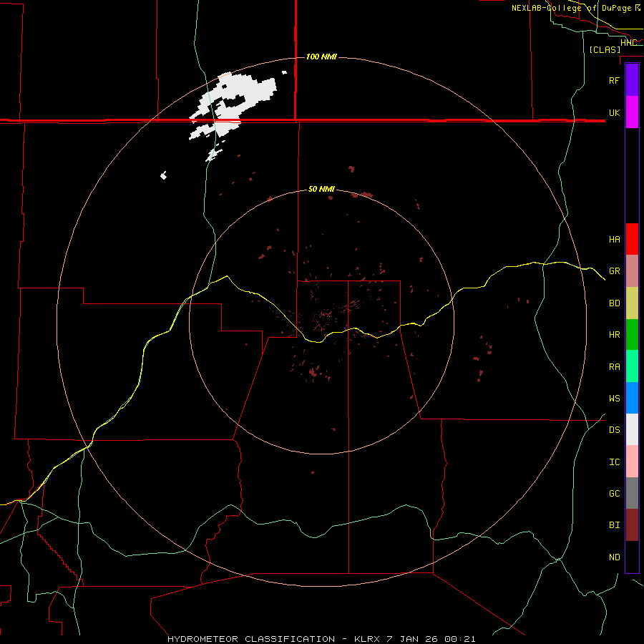The width and height of the screenshot is (644, 644).
Task: Click the IC legend label
Action: (x=614, y=462)
